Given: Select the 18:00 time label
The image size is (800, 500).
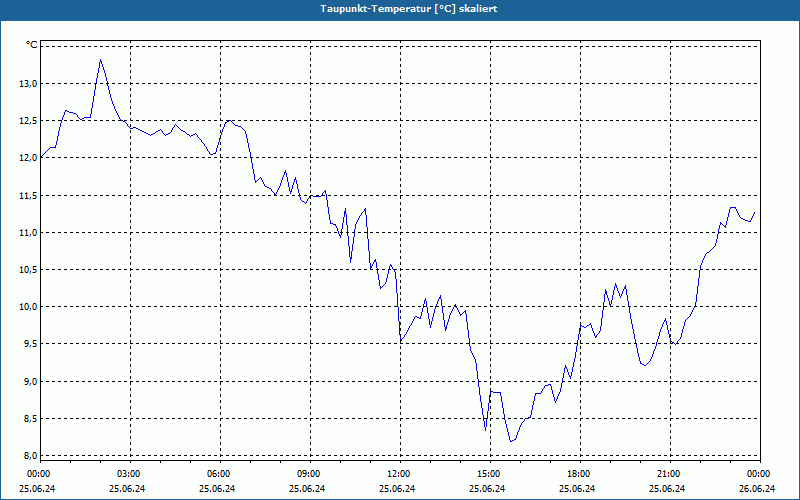Looking at the screenshot, I should (x=580, y=474).
